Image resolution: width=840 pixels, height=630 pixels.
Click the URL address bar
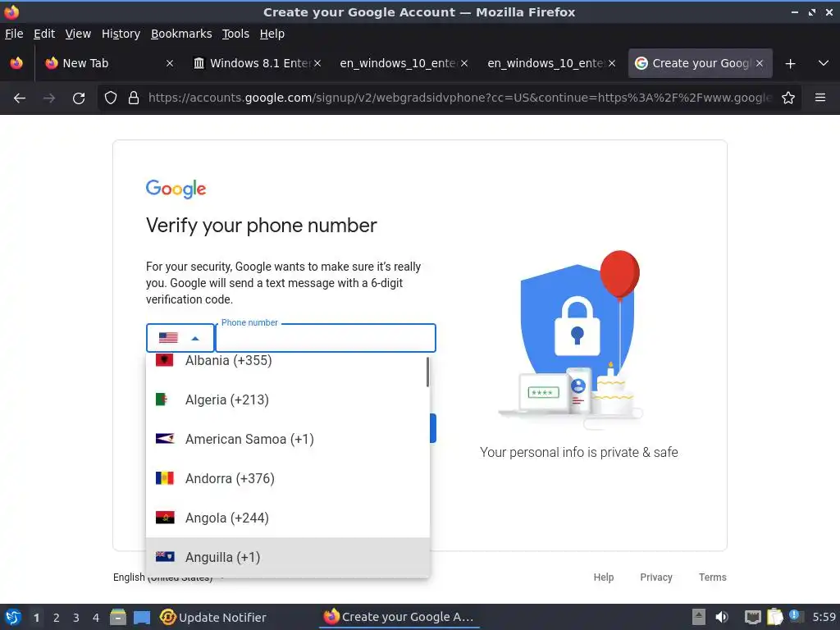[459, 98]
